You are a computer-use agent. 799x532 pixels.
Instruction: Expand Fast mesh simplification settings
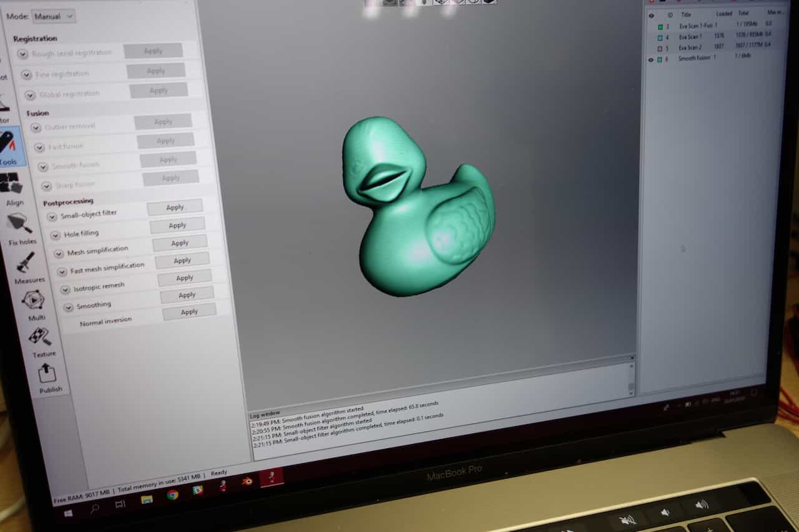[62, 272]
